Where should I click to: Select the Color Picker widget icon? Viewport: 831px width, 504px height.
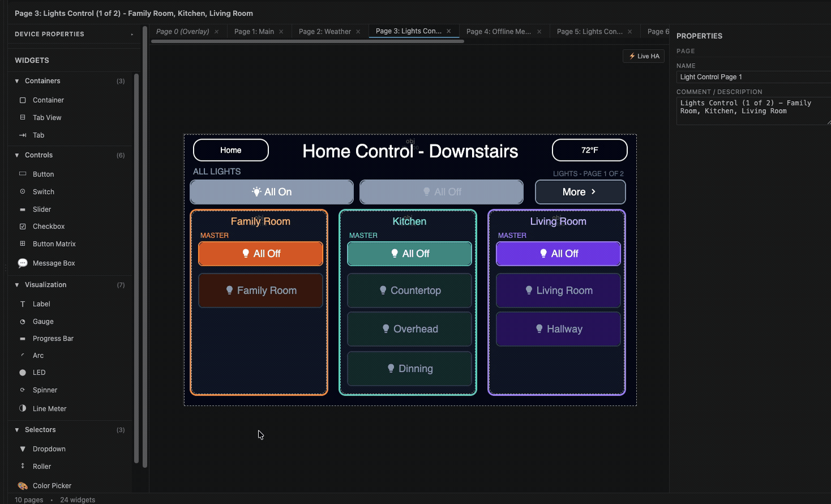[x=23, y=486]
